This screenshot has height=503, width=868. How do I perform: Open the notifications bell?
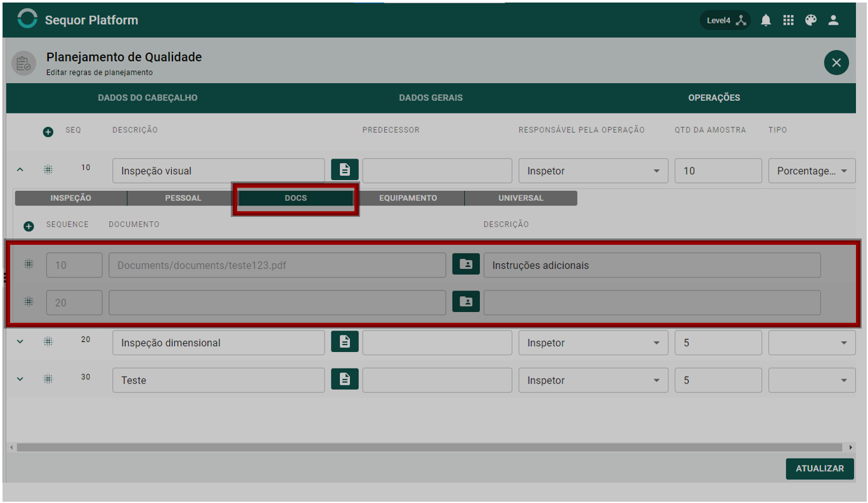click(x=766, y=20)
